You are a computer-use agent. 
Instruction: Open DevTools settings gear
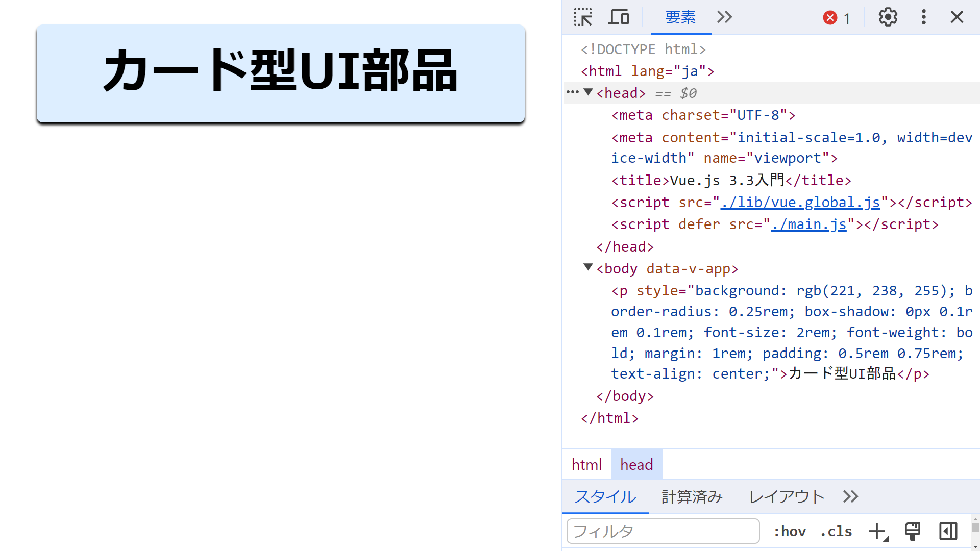click(x=888, y=17)
